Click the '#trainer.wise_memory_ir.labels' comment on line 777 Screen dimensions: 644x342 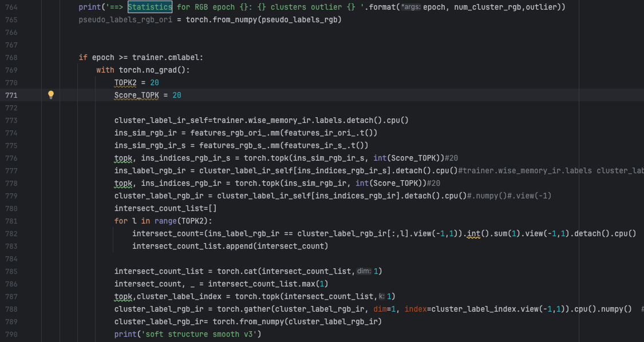(525, 171)
